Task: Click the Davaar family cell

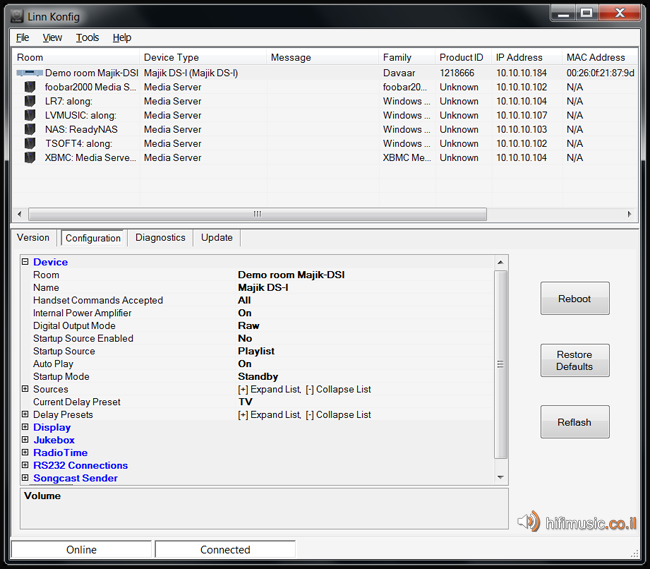Action: (x=399, y=73)
